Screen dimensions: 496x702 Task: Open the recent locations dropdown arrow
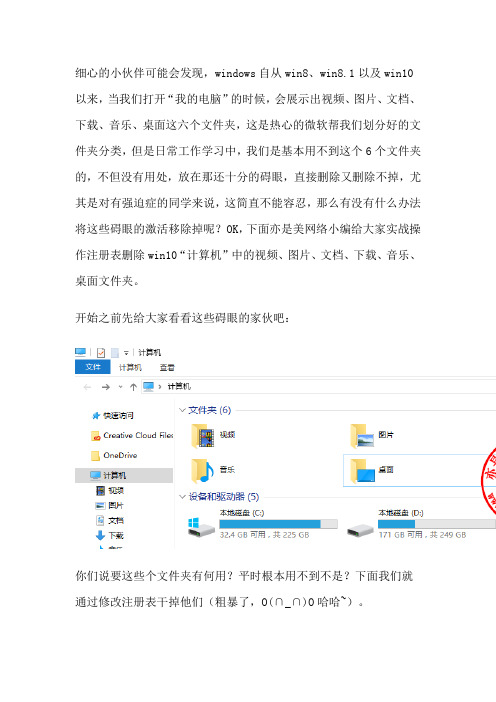120,387
